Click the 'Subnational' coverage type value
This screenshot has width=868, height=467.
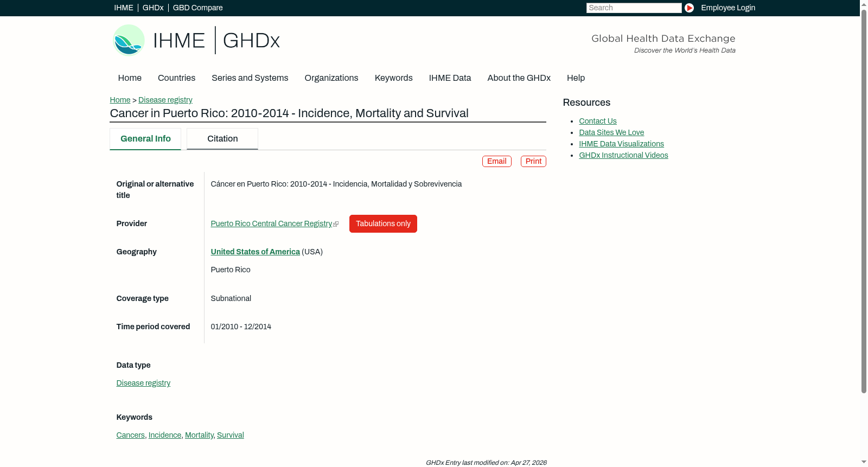231,298
